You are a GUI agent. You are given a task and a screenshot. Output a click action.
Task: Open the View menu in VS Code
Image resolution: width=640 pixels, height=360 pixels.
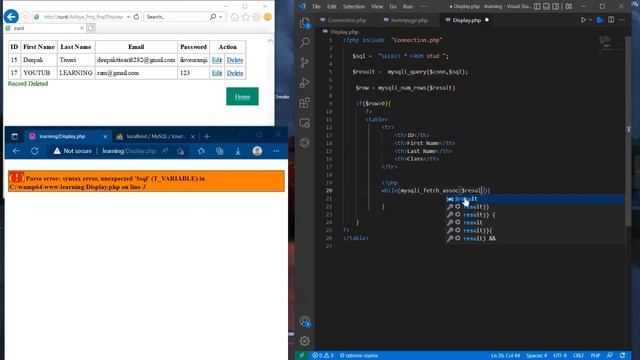pyautogui.click(x=377, y=7)
